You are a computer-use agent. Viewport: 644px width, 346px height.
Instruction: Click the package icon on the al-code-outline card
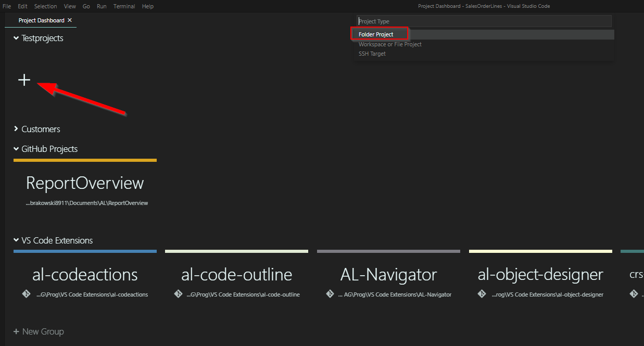click(x=178, y=293)
